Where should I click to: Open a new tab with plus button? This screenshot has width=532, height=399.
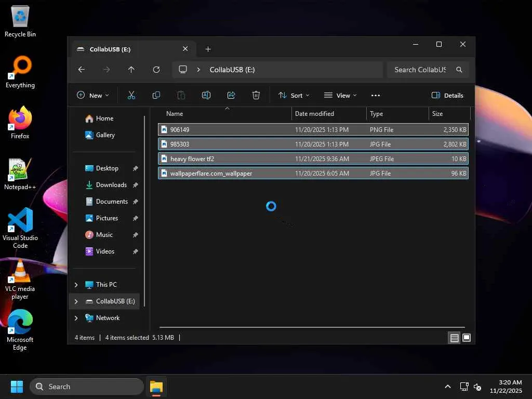click(x=208, y=49)
